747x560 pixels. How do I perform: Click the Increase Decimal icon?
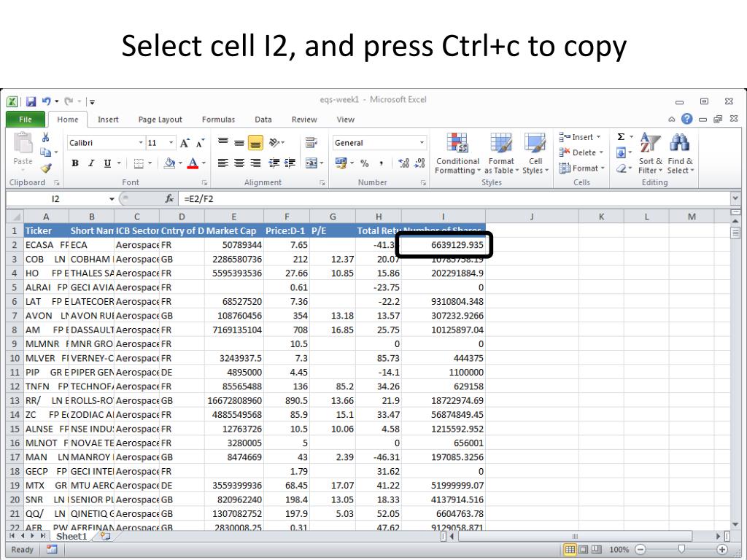[x=403, y=163]
